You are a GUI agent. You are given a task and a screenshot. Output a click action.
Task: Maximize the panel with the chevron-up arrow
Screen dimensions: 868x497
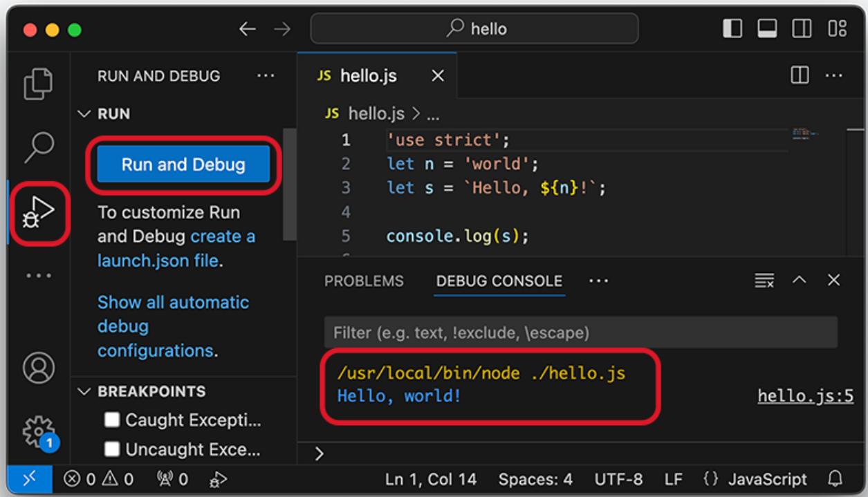[800, 281]
